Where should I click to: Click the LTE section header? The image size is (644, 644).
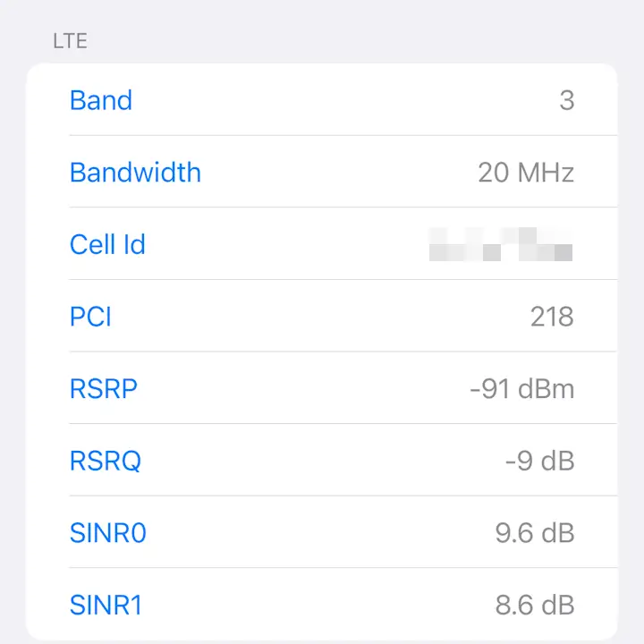(71, 41)
